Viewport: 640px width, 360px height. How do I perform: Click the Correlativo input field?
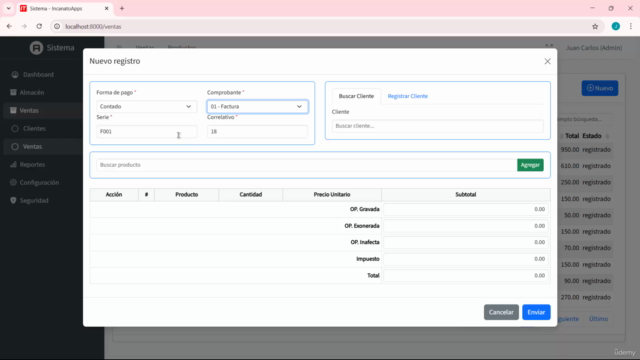tap(257, 131)
